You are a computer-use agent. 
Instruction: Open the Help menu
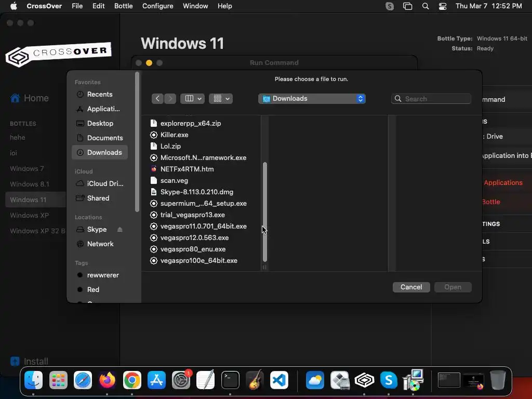tap(224, 6)
